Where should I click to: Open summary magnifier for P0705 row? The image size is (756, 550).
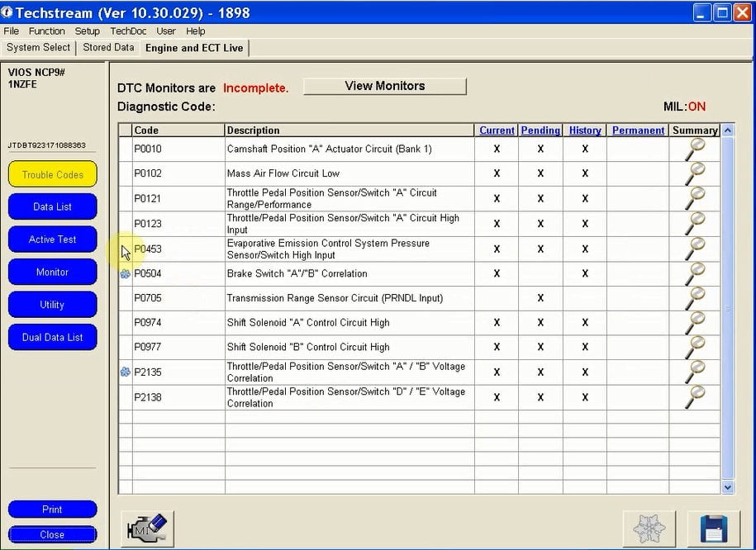coord(695,298)
